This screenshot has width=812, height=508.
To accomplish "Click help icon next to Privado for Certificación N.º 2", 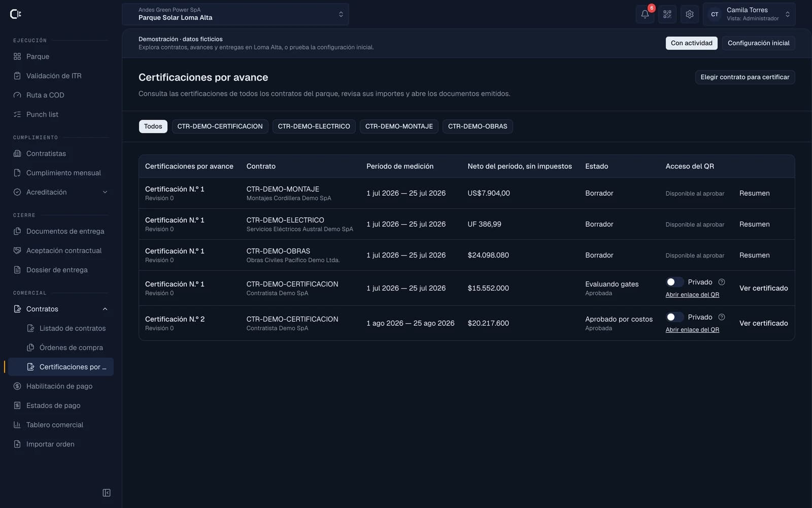I will [x=722, y=317].
